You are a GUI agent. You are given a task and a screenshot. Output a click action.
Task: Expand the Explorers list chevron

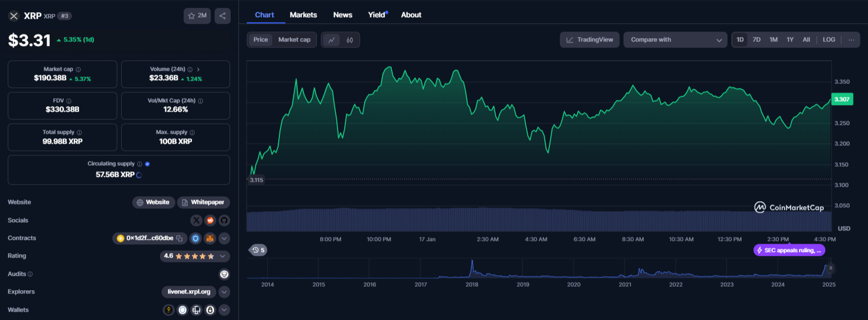tap(224, 292)
